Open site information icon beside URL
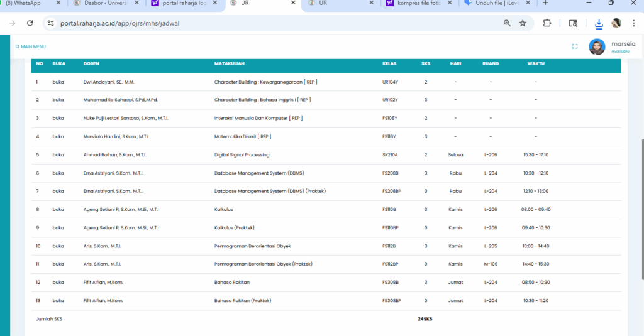The height and width of the screenshot is (336, 644). tap(52, 23)
